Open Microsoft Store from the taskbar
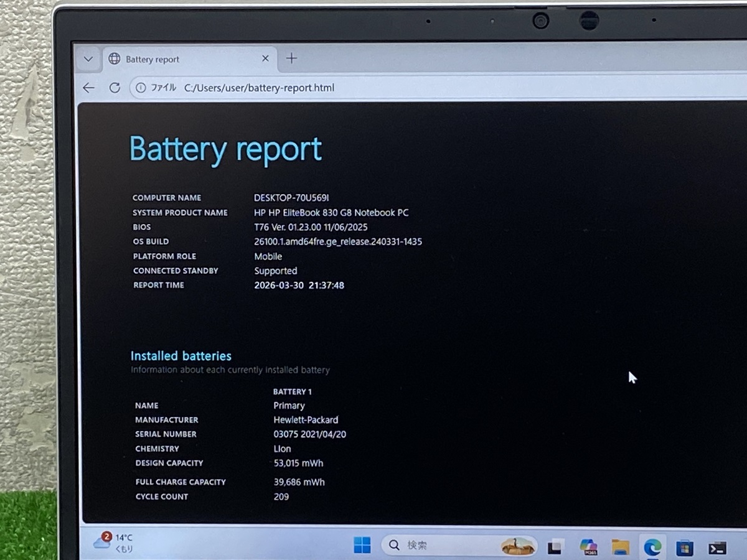Viewport: 747px width, 560px height. click(x=685, y=548)
